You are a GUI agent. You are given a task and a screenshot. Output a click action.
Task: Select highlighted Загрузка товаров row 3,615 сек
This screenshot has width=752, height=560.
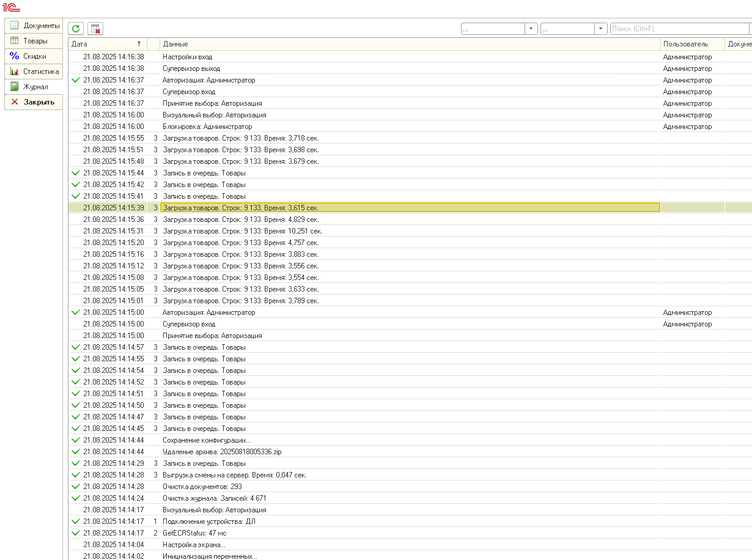tap(410, 208)
